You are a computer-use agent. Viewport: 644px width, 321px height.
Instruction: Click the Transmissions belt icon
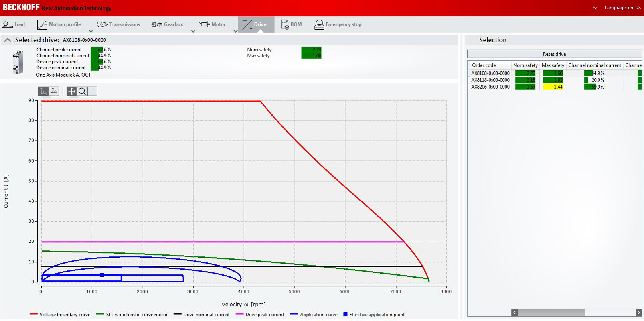[x=102, y=24]
